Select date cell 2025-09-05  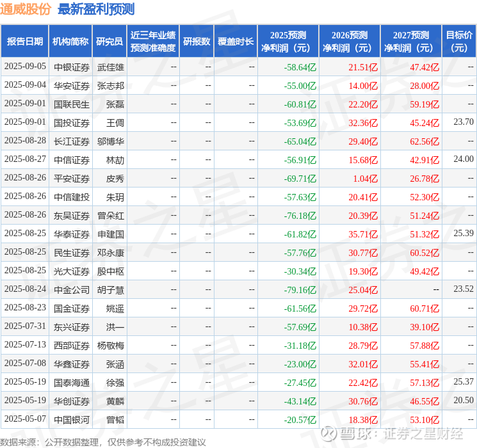pos(25,67)
